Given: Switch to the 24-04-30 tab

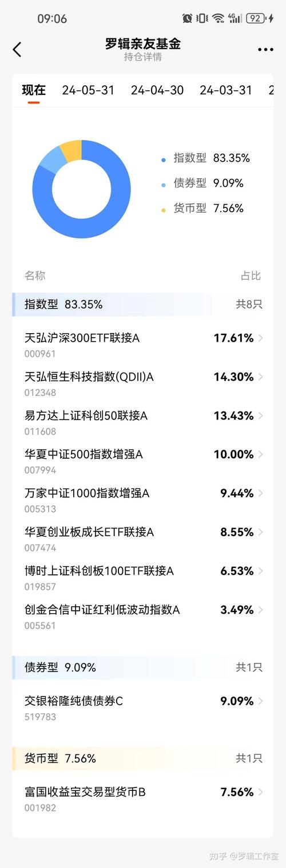Looking at the screenshot, I should point(157,90).
